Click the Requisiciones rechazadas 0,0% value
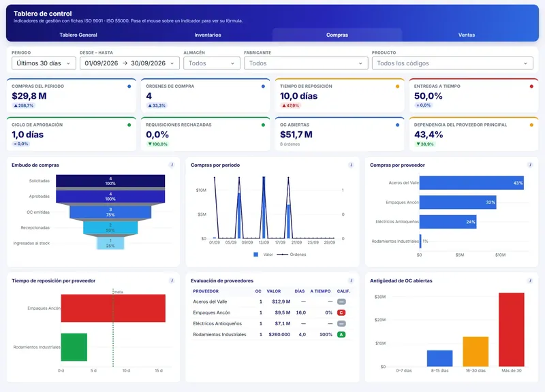Image resolution: width=545 pixels, height=392 pixels. 157,134
